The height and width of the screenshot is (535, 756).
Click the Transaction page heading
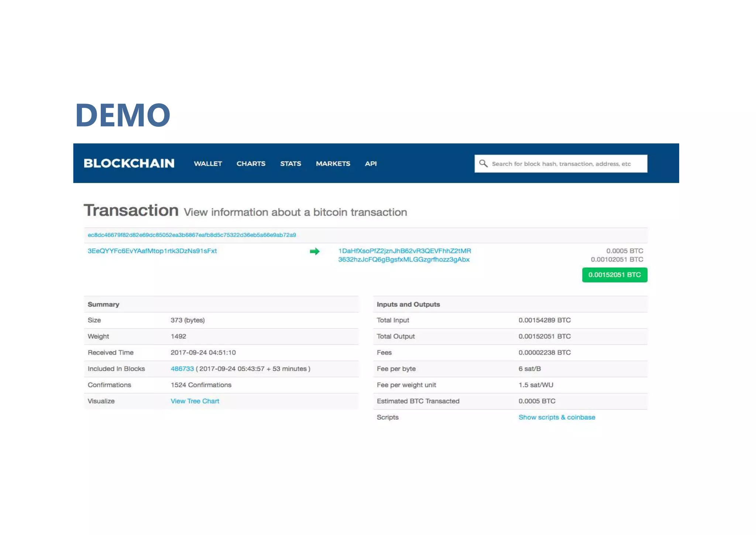click(131, 210)
